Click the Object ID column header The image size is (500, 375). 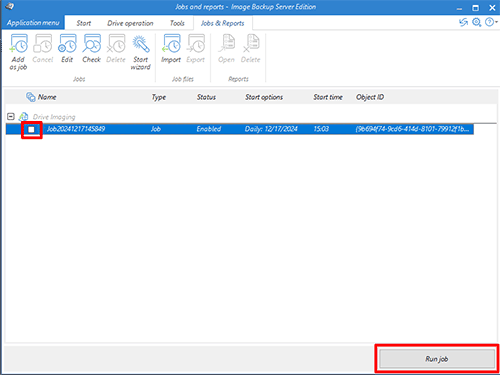click(x=370, y=97)
